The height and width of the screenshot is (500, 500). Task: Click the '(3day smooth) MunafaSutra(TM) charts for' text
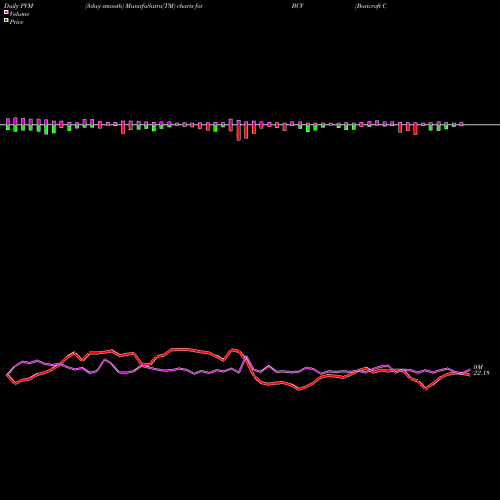[x=144, y=6]
